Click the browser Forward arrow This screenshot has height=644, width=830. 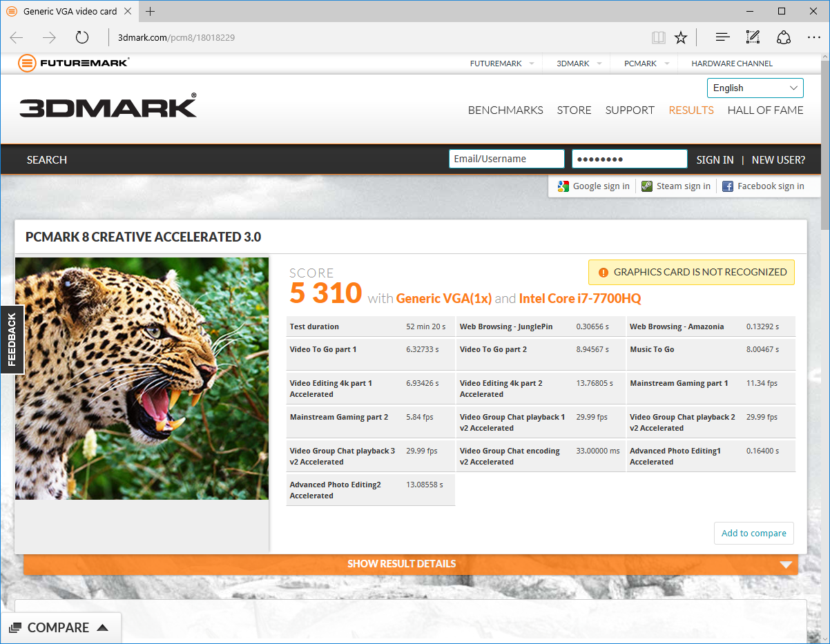click(49, 37)
